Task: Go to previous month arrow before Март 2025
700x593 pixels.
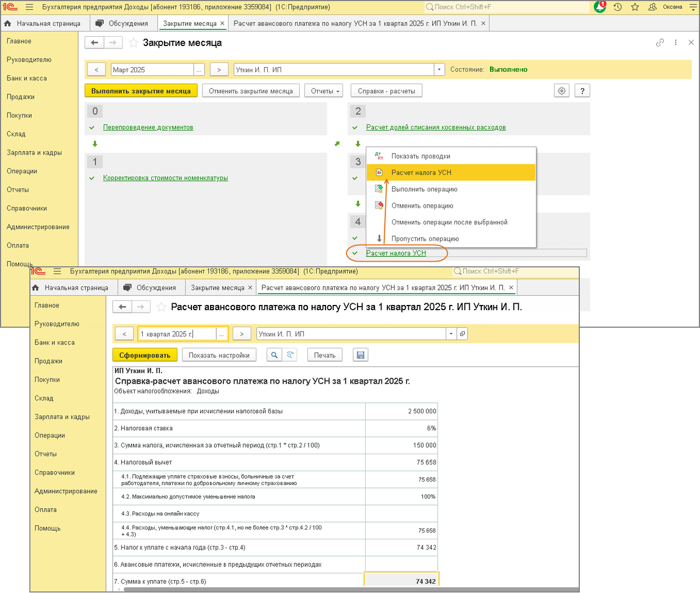Action: [96, 69]
